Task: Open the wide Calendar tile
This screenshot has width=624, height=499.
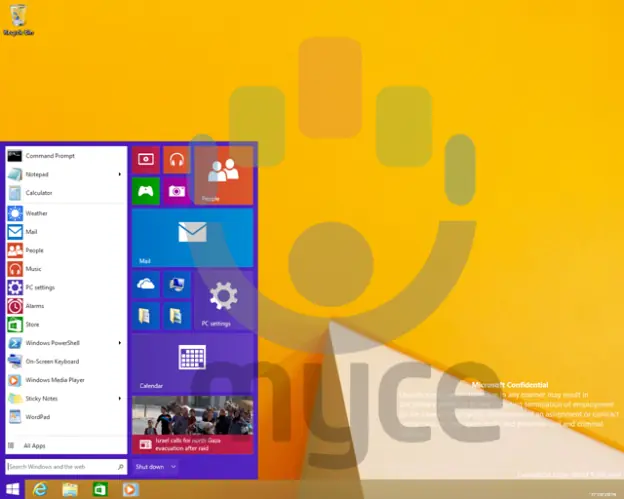Action: click(193, 363)
